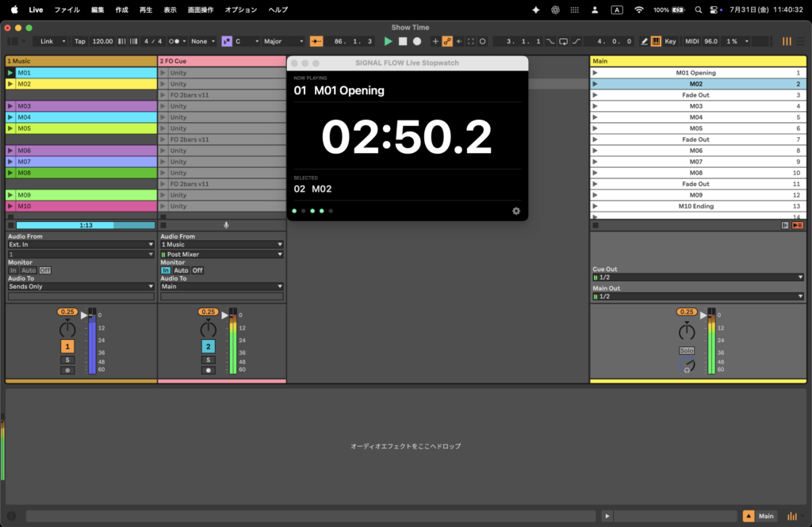Click the Main Solo cue button
812x527 pixels.
(687, 350)
